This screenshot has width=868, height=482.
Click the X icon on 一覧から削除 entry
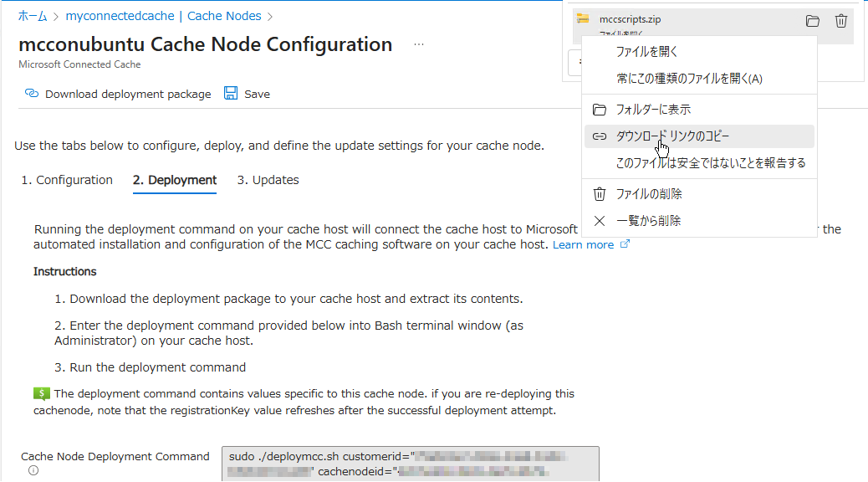(599, 220)
